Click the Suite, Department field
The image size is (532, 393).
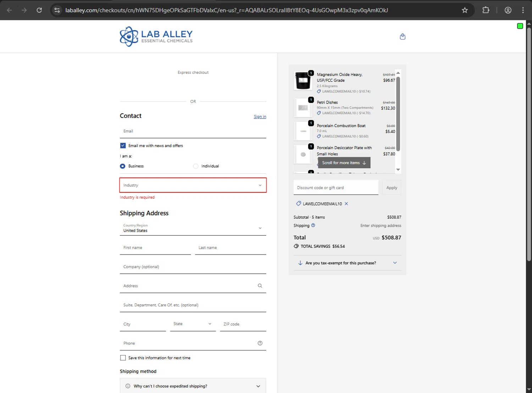[193, 305]
